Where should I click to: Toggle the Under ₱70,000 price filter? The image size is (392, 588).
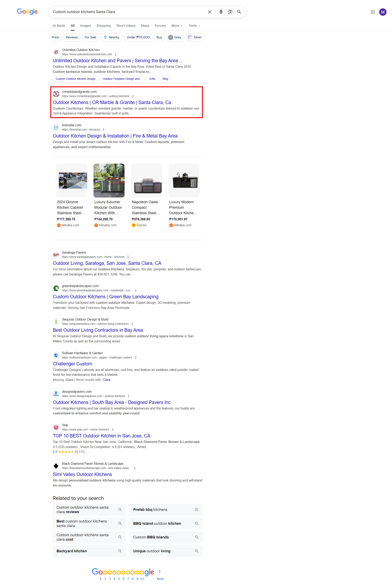(x=138, y=37)
